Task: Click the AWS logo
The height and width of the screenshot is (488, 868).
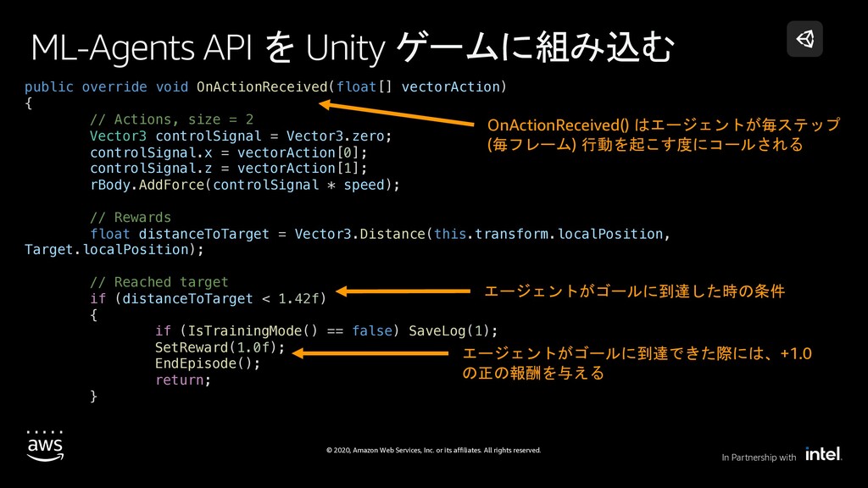Action: coord(45,446)
